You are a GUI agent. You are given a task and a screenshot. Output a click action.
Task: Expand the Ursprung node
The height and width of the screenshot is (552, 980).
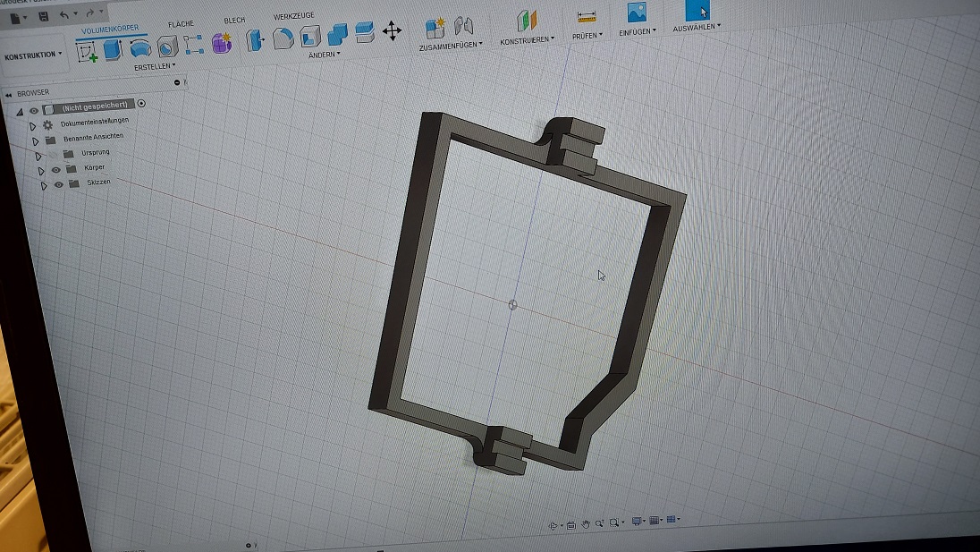coord(38,157)
